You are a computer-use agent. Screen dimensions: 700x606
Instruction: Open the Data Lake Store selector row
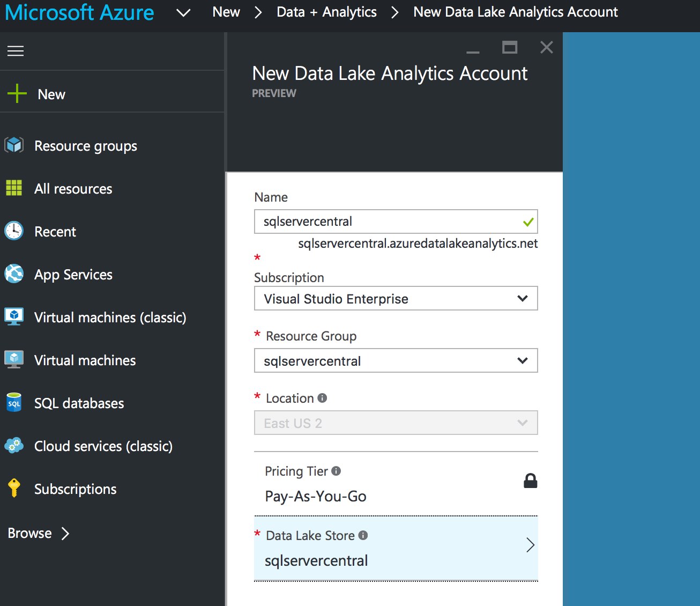[x=396, y=548]
